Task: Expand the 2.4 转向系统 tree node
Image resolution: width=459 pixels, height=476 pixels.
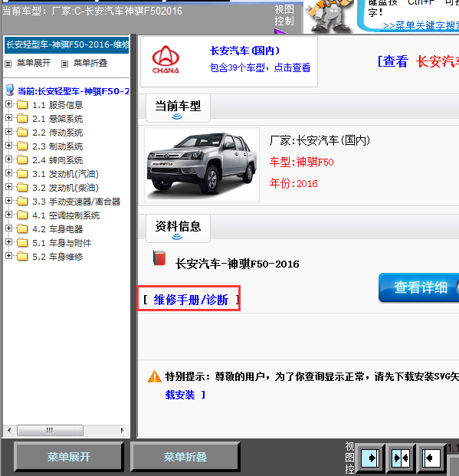Action: click(x=8, y=159)
